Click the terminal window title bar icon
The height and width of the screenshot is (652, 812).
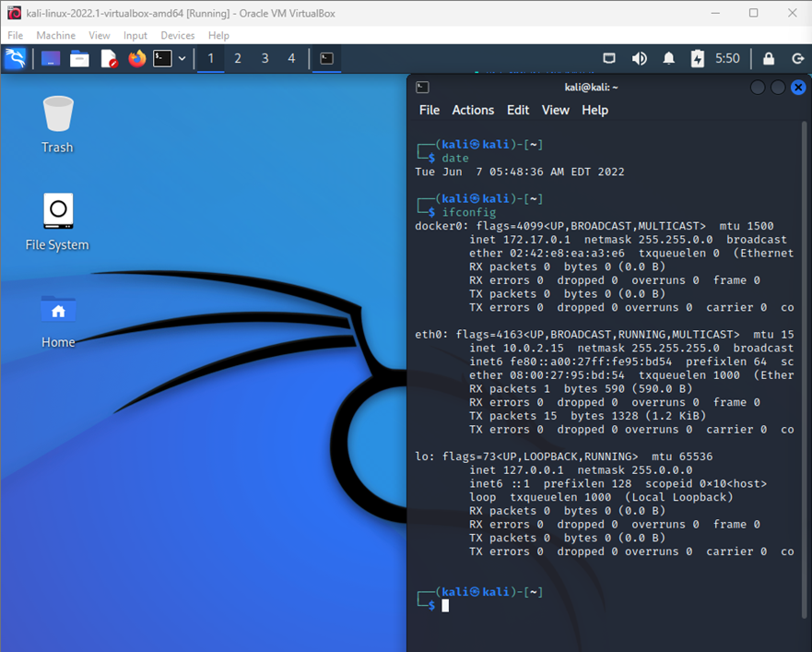coord(422,88)
